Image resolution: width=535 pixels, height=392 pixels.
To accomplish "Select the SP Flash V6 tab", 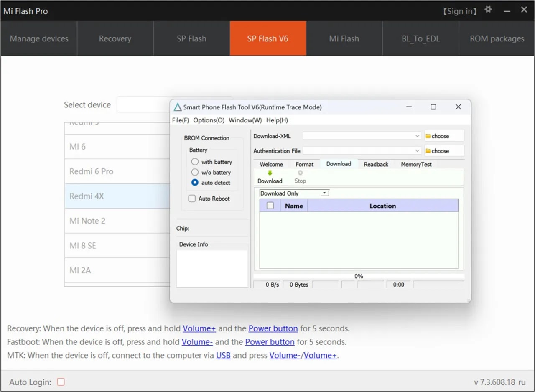I will click(268, 38).
